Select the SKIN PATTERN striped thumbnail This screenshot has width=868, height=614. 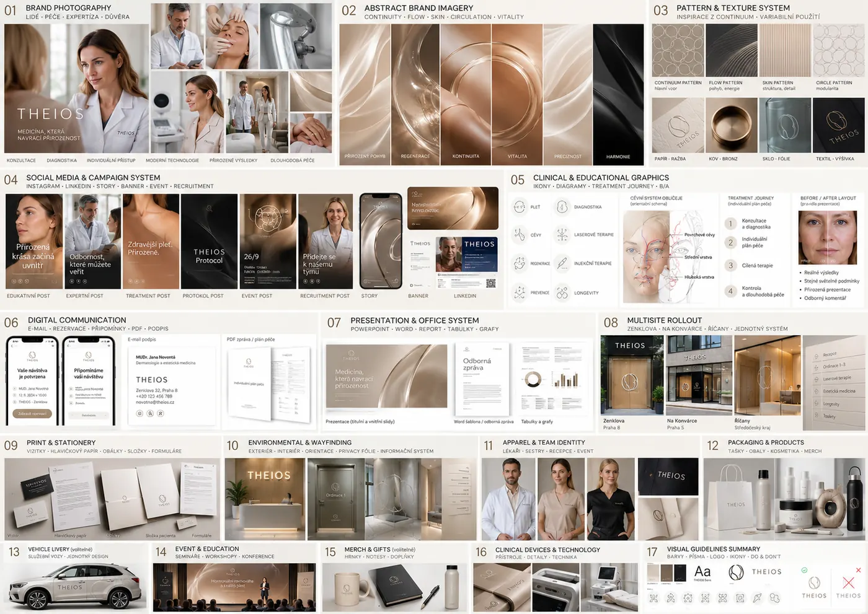[786, 51]
